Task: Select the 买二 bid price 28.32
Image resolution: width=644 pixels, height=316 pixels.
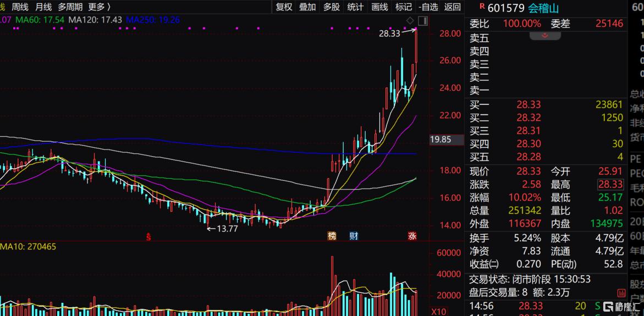Action: (x=529, y=118)
